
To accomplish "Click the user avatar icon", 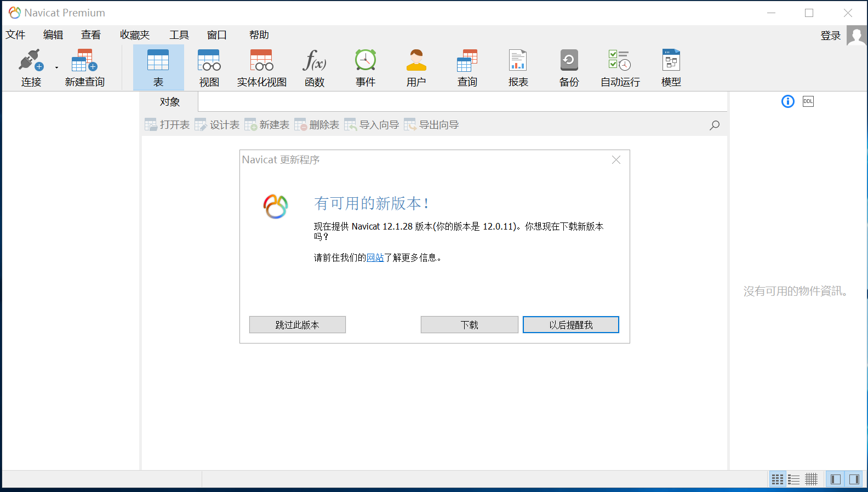I will [856, 36].
